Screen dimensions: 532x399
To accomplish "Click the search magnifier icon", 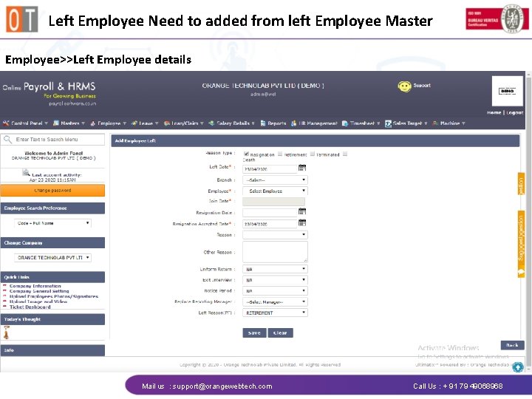I will click(7, 139).
